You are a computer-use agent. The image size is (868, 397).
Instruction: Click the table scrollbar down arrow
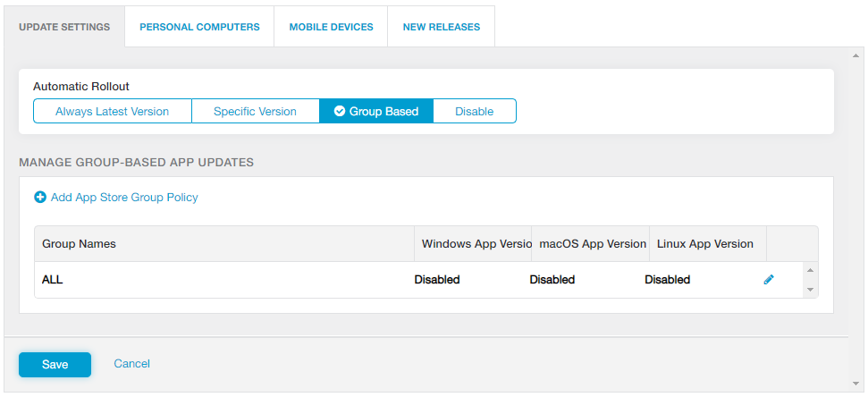click(810, 290)
